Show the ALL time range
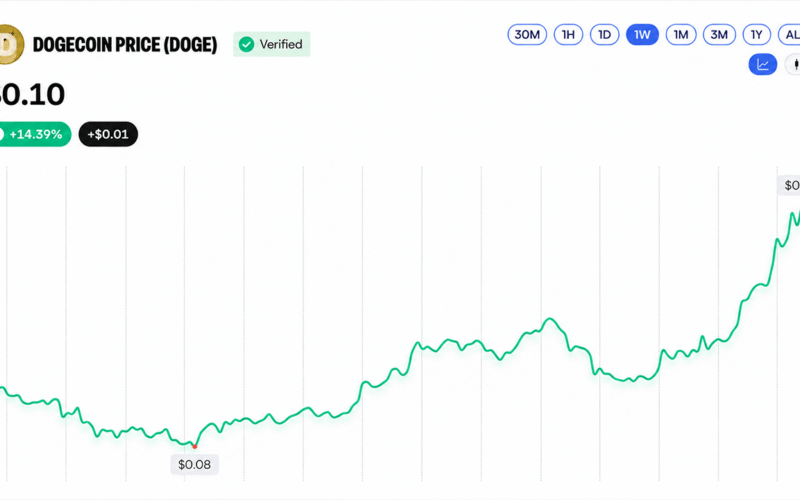Image resolution: width=800 pixels, height=500 pixels. click(x=789, y=35)
